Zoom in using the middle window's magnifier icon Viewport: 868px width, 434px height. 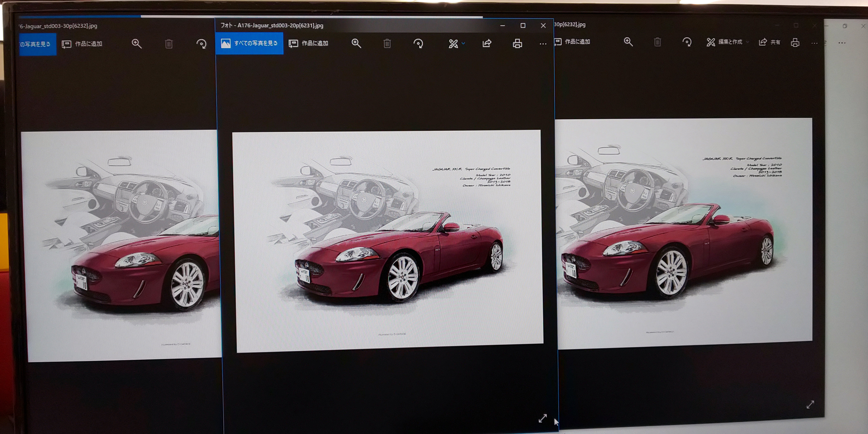[356, 43]
